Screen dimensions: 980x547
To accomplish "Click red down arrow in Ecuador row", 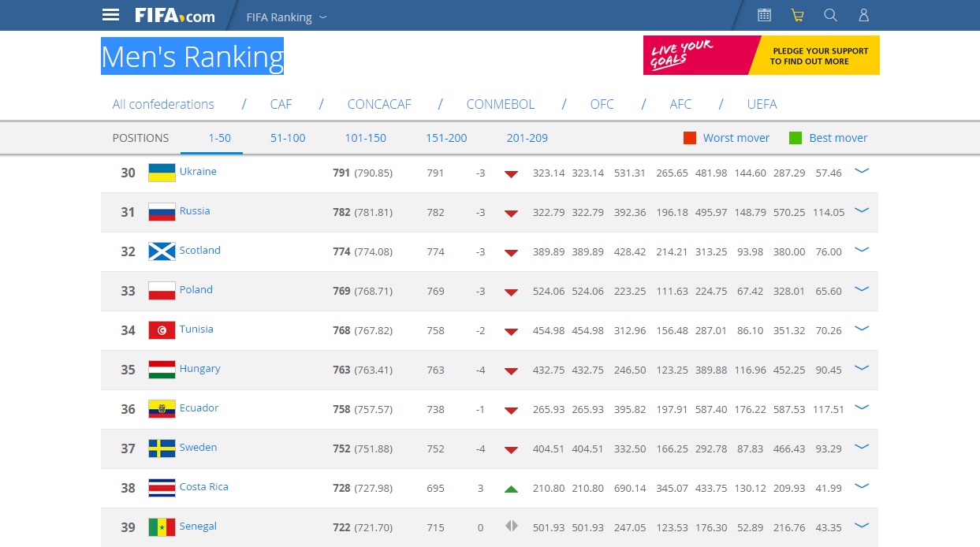I will tap(511, 410).
